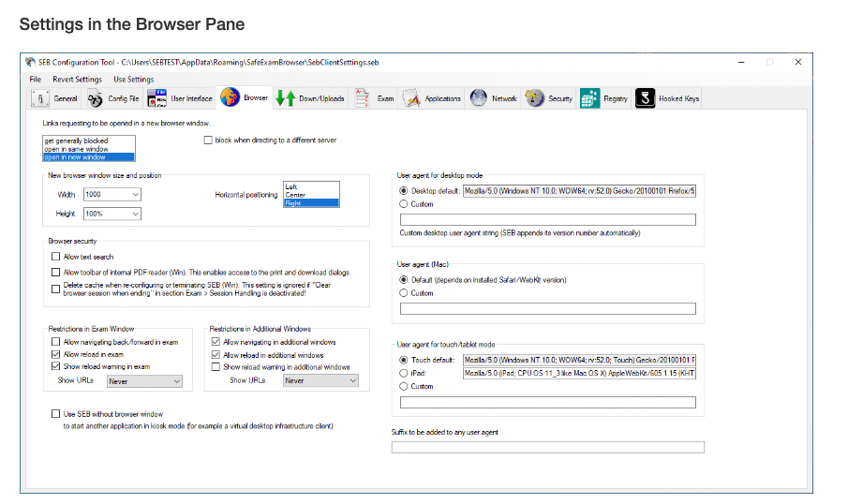This screenshot has height=504, width=848.
Task: Click the User Interface tab icon
Action: coord(156,98)
